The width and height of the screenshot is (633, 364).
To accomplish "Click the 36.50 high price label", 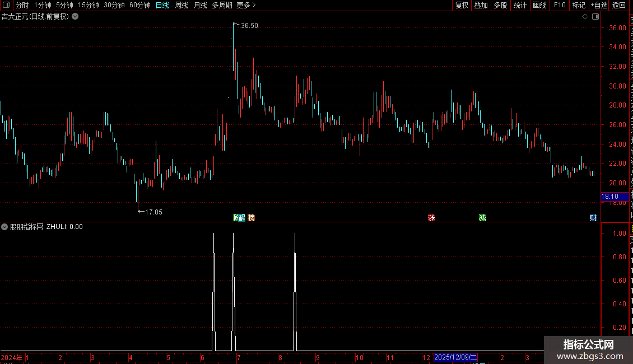I will pyautogui.click(x=249, y=25).
